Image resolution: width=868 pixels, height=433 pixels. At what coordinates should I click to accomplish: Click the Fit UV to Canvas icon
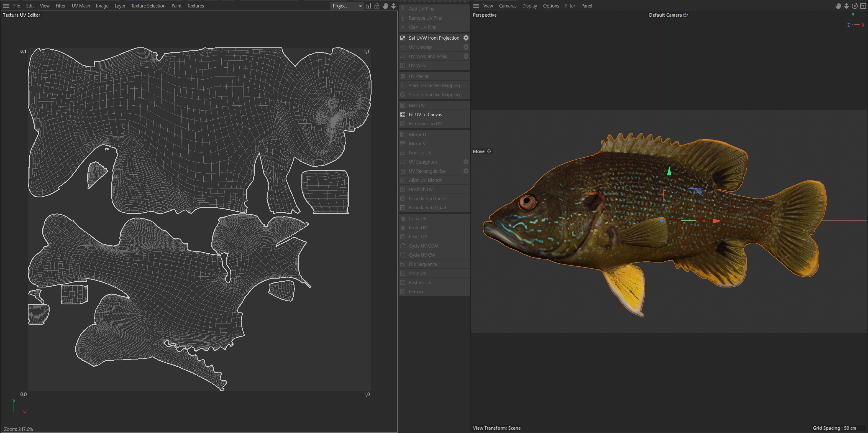pyautogui.click(x=403, y=115)
